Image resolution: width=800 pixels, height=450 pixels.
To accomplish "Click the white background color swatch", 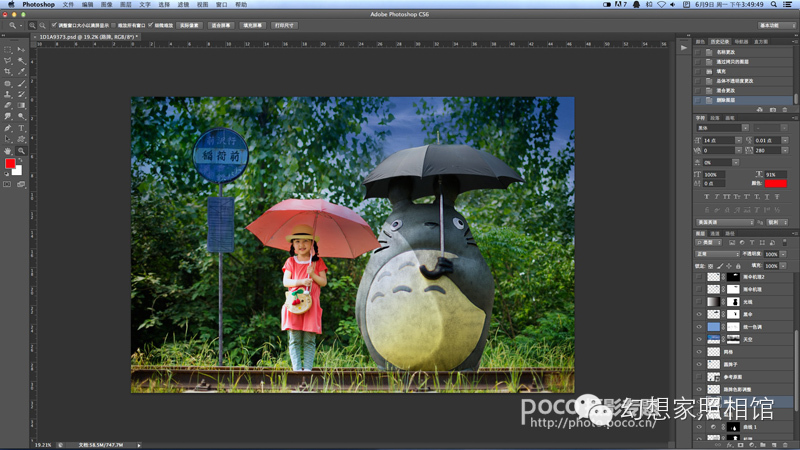I will (19, 171).
